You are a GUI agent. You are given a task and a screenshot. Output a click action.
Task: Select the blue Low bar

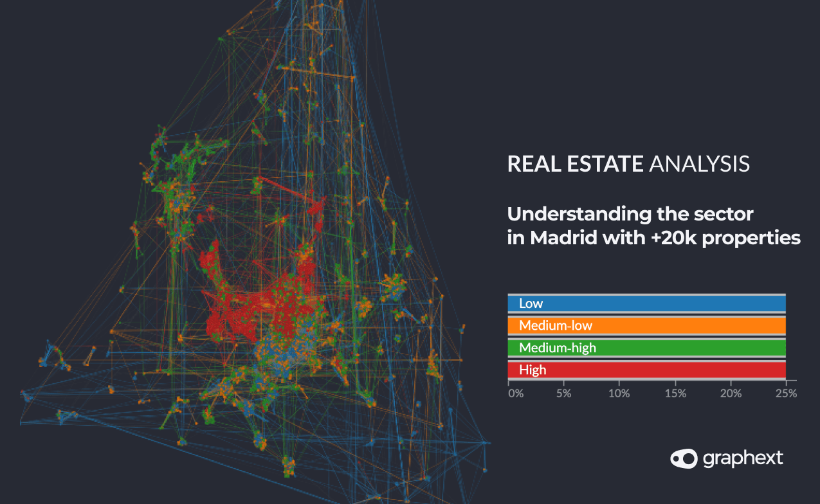tap(646, 303)
